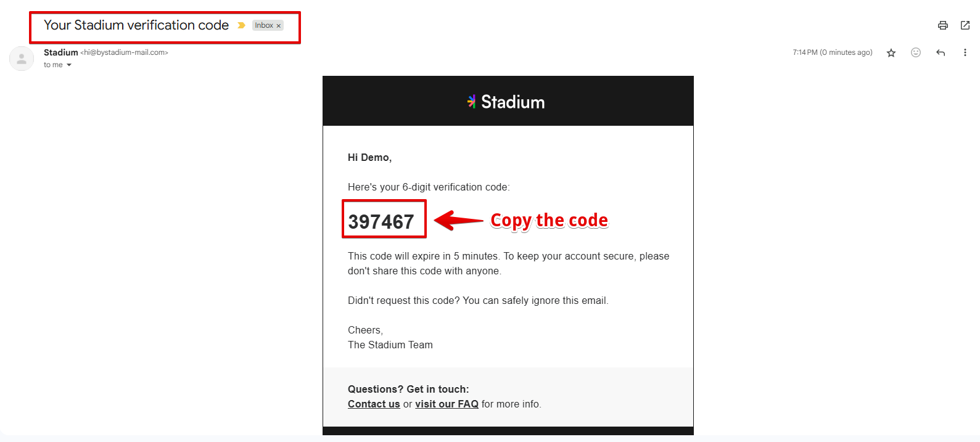
Task: Click the Print all icon
Action: (x=942, y=25)
